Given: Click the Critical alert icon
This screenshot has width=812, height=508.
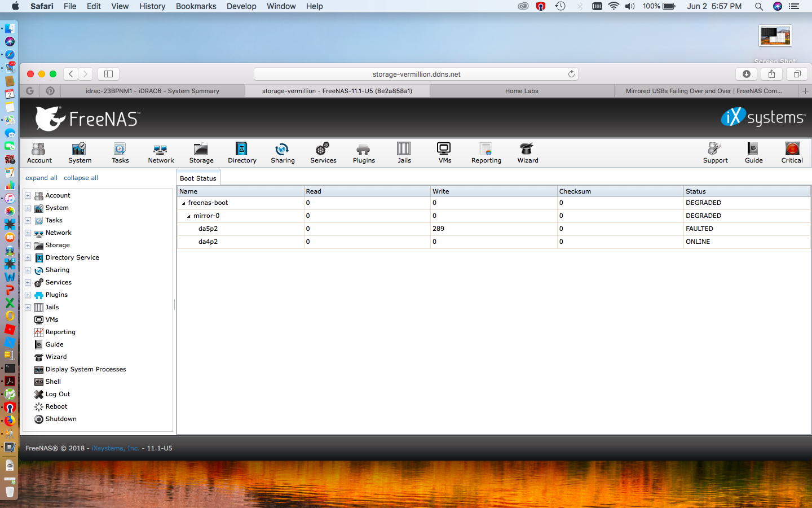Looking at the screenshot, I should point(792,153).
